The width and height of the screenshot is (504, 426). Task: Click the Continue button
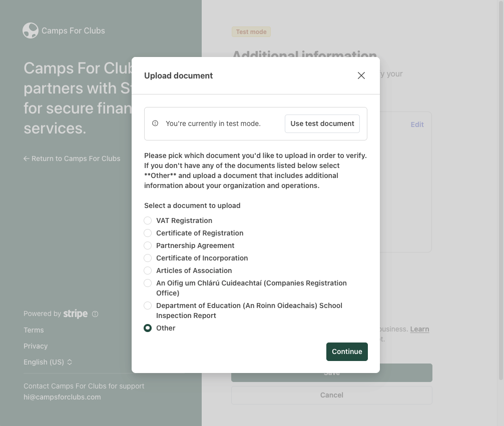[347, 351]
